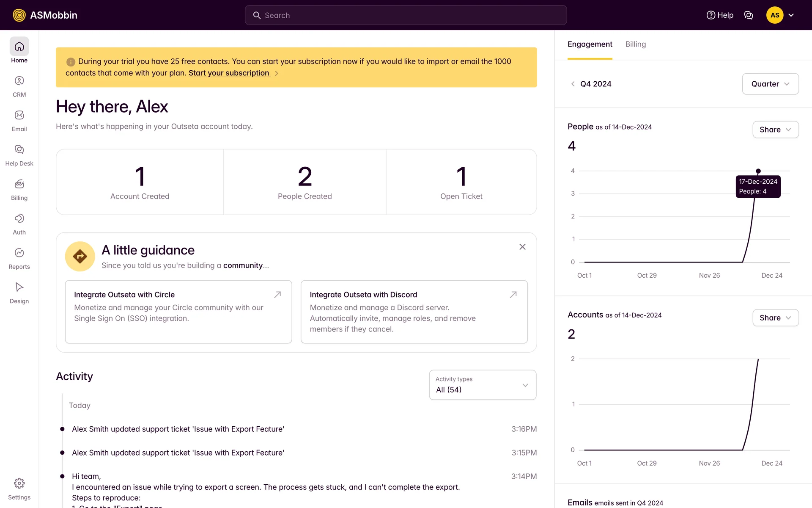Open chat messages icon in header
The height and width of the screenshot is (508, 812).
748,15
